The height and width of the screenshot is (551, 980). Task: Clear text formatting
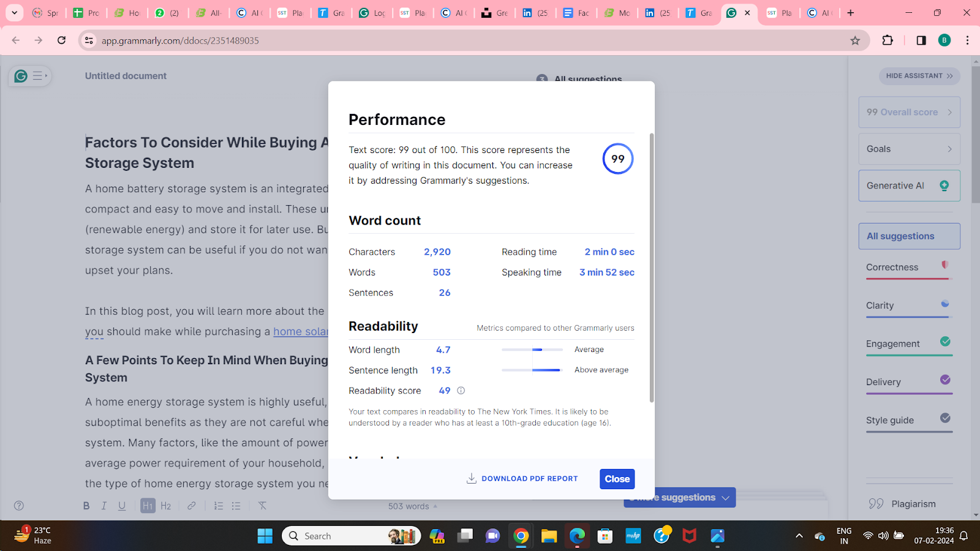click(262, 506)
